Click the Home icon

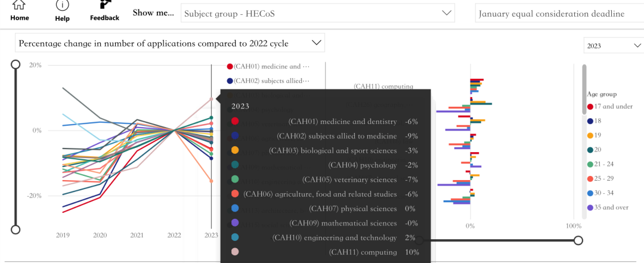click(19, 6)
